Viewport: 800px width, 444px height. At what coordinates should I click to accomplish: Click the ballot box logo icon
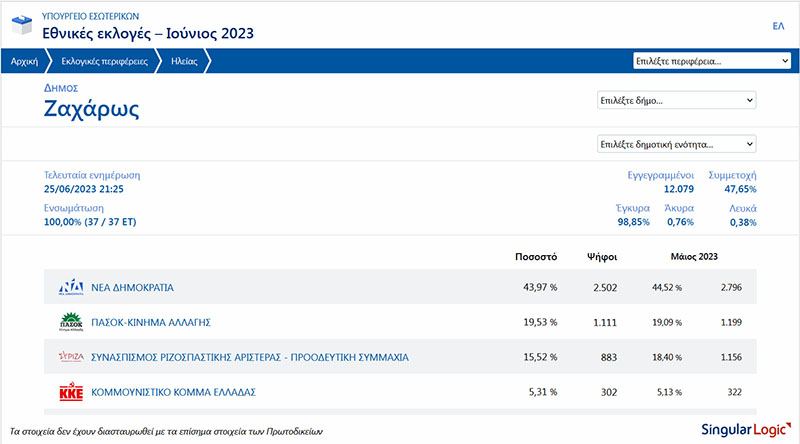(20, 24)
